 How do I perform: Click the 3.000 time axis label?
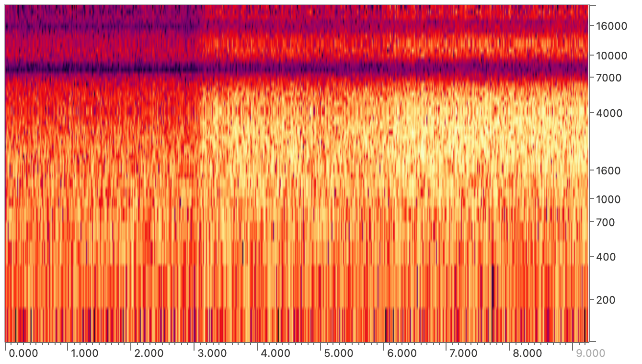[212, 354]
